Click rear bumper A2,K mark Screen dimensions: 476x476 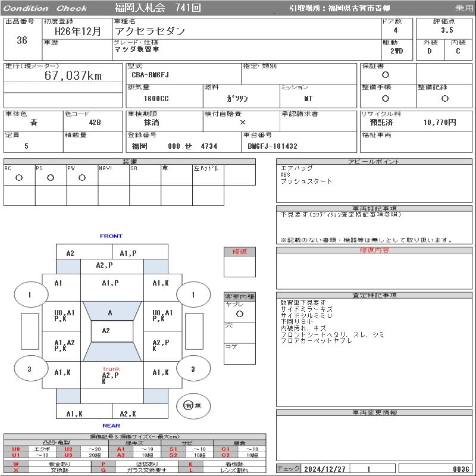[128, 414]
